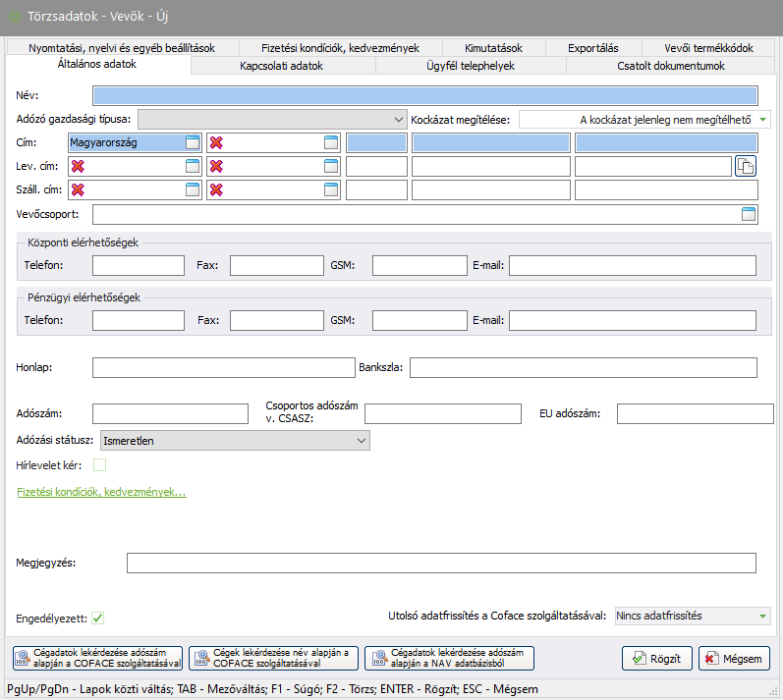Screen dimensions: 783x700
Task: Click lookup icon in second Száll. cím field
Action: [x=331, y=189]
